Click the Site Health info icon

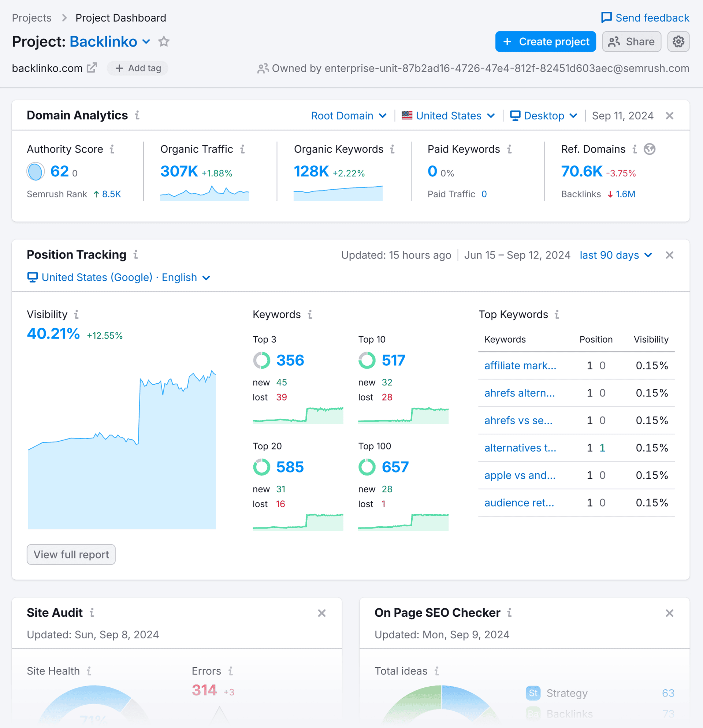(89, 671)
